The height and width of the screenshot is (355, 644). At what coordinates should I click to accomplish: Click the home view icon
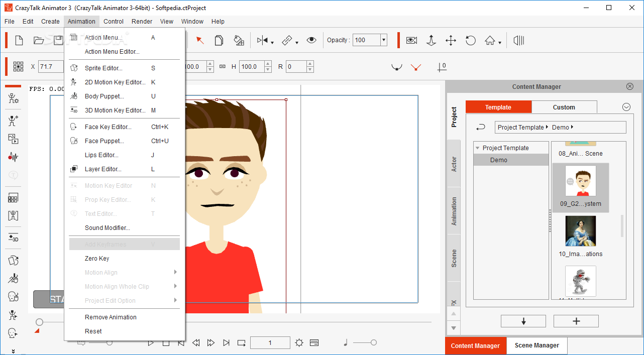pos(490,41)
